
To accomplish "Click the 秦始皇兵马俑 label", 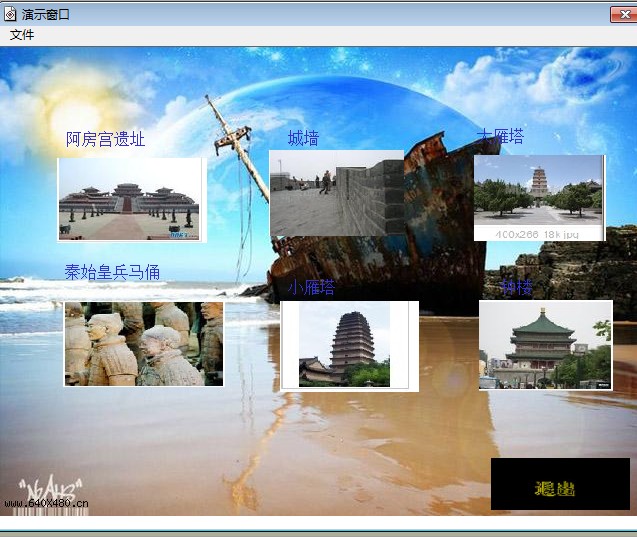I will point(112,272).
